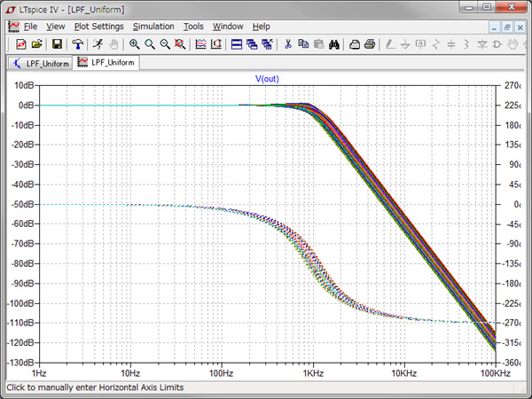The width and height of the screenshot is (532, 399).
Task: Open the File menu
Action: tap(30, 27)
